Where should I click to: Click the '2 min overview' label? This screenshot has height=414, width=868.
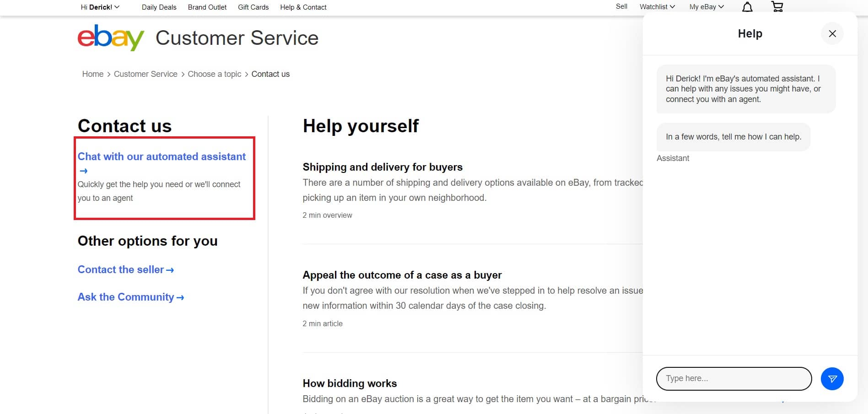click(x=327, y=215)
